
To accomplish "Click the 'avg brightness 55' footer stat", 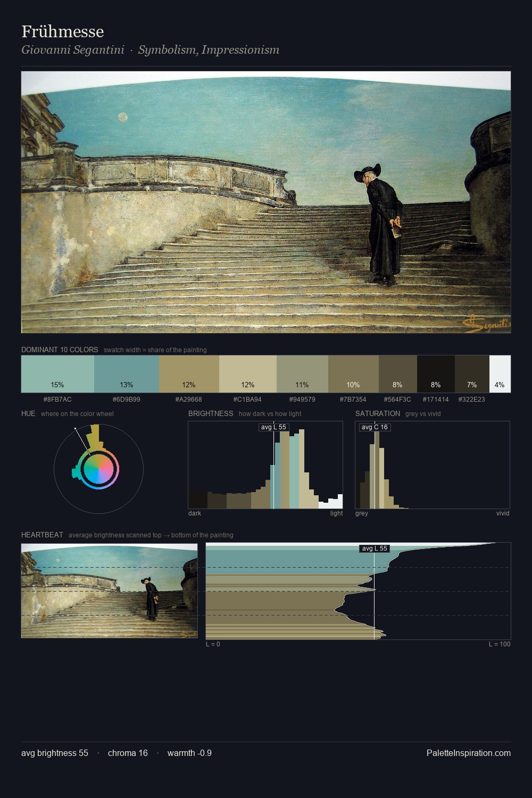I will (55, 753).
